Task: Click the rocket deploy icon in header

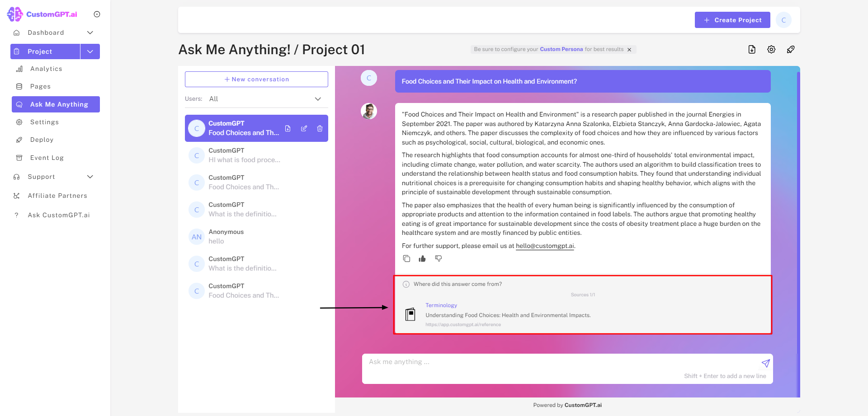Action: tap(790, 50)
